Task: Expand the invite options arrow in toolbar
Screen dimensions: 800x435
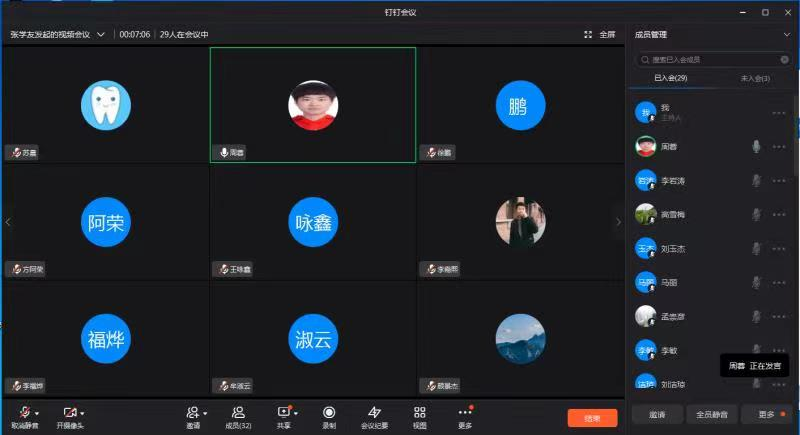Action: (x=205, y=414)
